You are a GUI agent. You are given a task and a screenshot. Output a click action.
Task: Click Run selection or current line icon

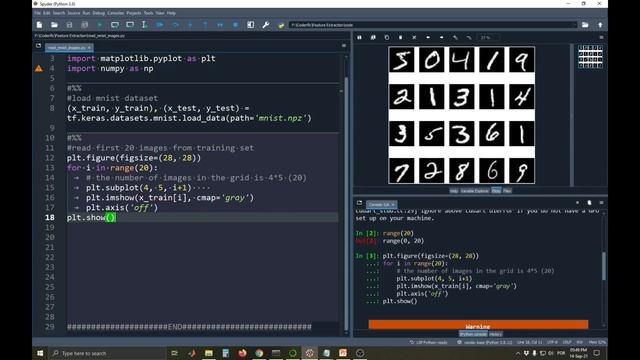click(x=144, y=25)
